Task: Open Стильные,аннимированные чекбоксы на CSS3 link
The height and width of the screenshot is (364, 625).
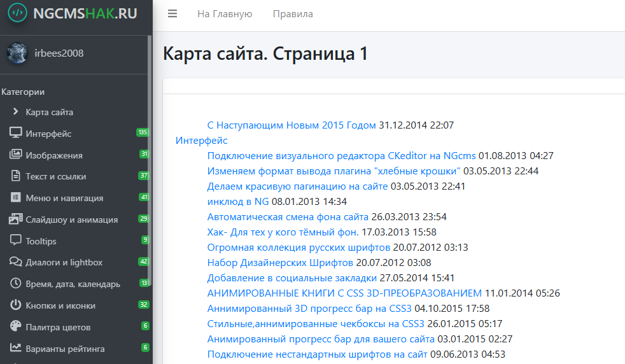Action: pyautogui.click(x=316, y=324)
